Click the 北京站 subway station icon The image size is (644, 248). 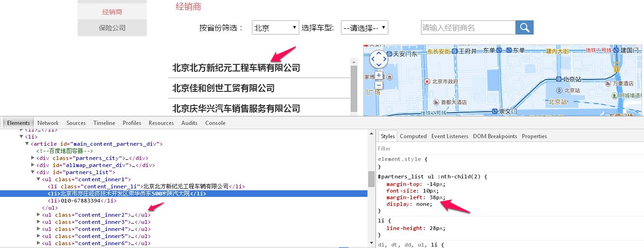coord(559,80)
